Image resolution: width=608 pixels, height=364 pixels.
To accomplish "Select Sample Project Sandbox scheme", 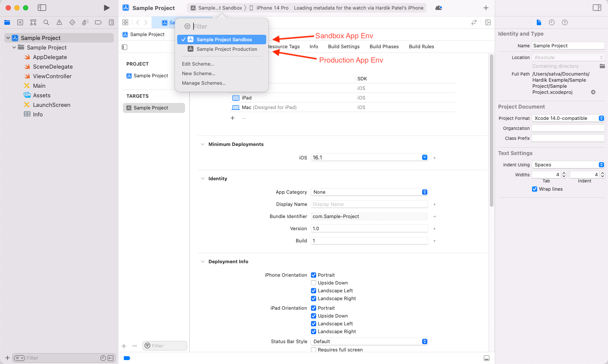I will click(221, 40).
